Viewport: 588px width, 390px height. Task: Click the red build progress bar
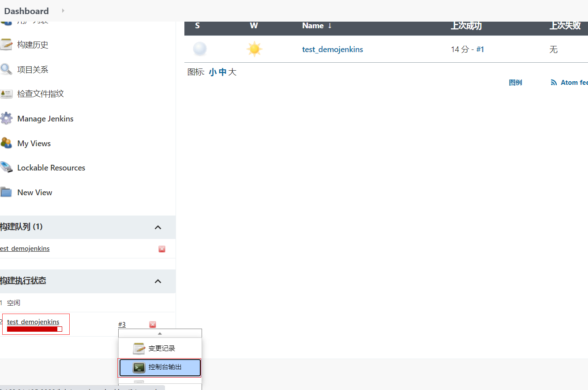point(34,329)
